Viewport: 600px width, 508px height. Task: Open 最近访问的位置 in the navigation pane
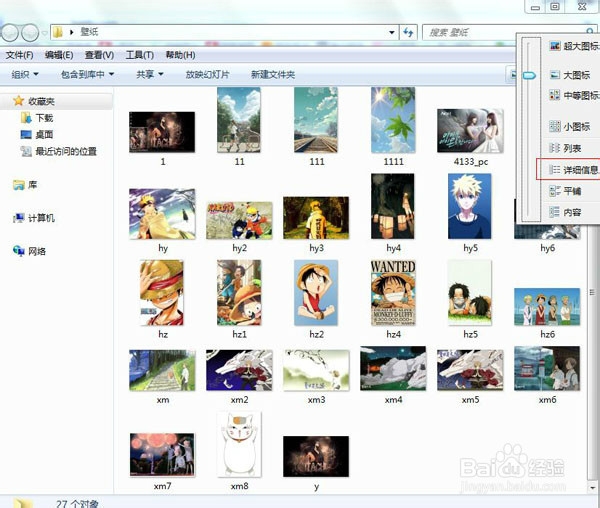[x=59, y=151]
